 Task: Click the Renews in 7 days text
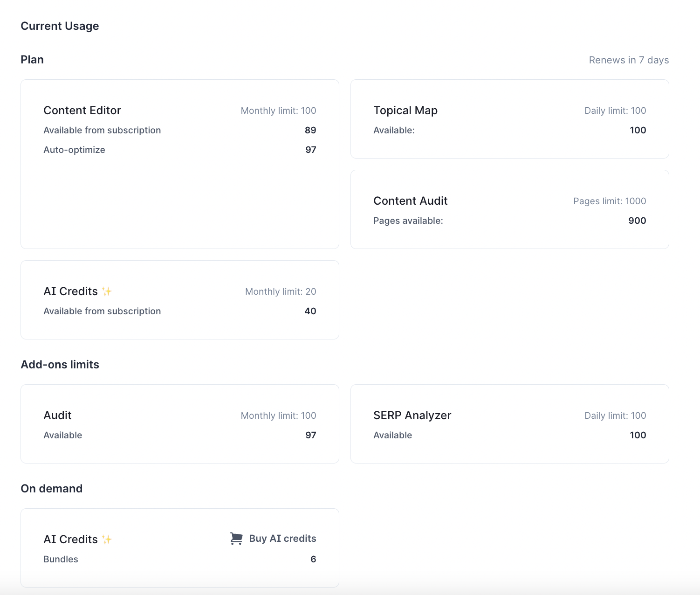(629, 60)
